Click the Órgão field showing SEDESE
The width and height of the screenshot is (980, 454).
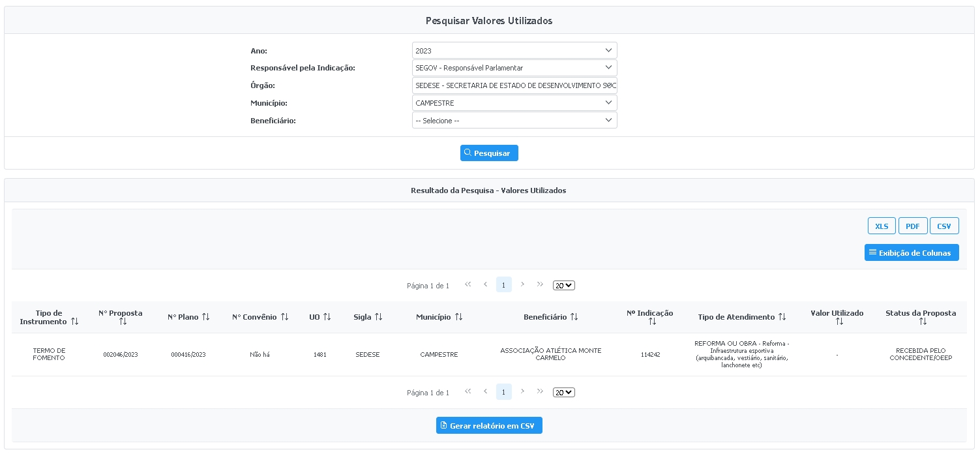click(x=514, y=85)
